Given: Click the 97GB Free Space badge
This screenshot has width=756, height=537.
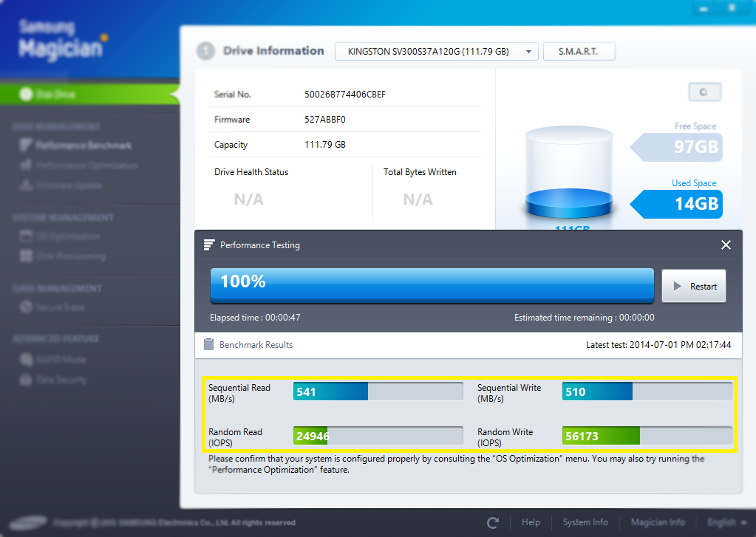Looking at the screenshot, I should (677, 146).
